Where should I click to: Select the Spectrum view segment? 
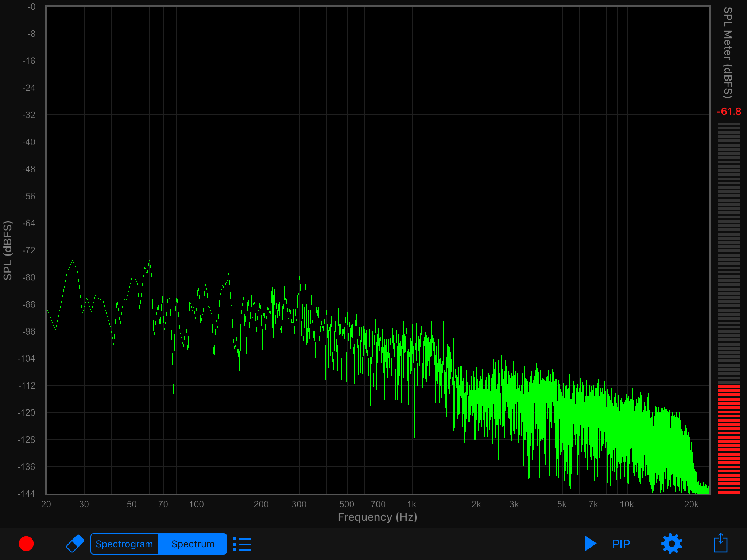tap(193, 544)
